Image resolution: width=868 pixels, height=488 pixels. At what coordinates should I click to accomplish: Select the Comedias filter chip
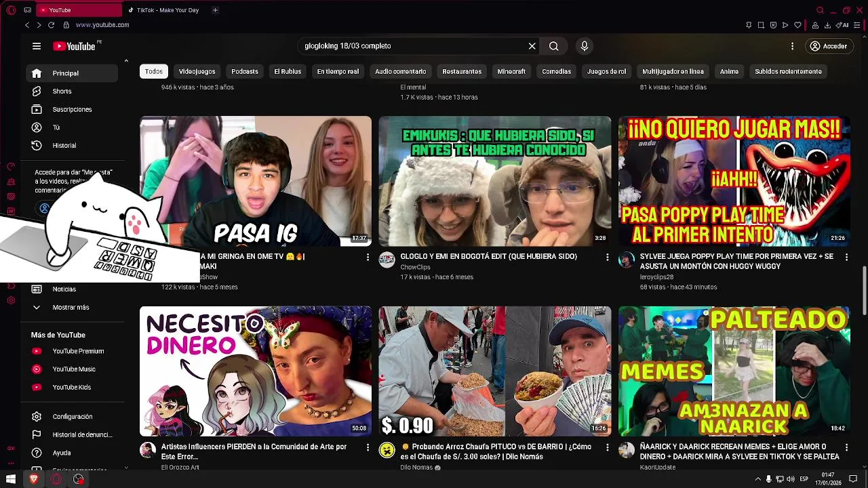pyautogui.click(x=556, y=71)
